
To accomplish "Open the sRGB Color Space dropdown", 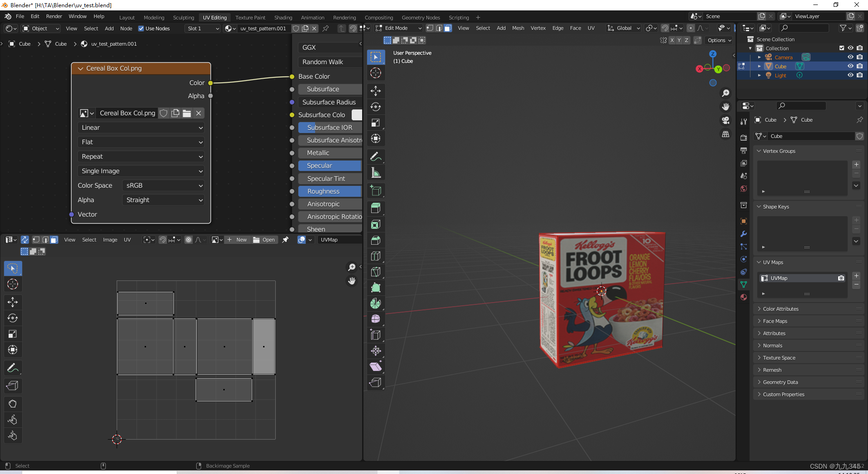I will [164, 185].
